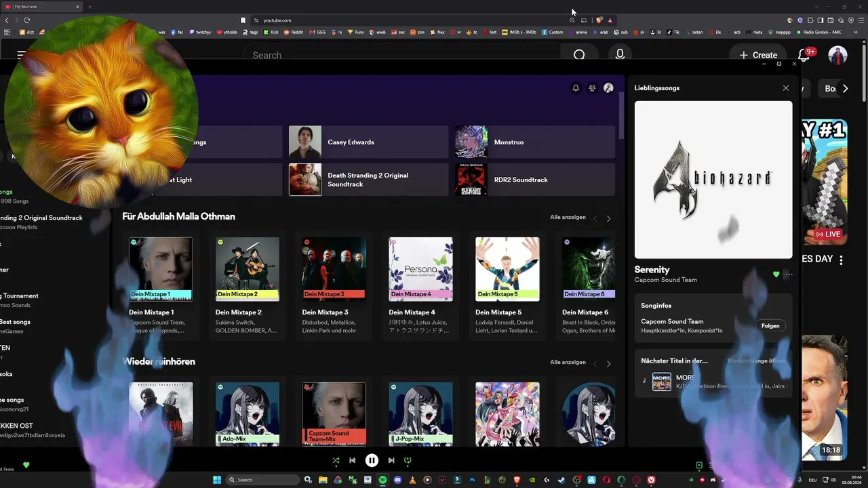Open VLC media player from the taskbar

[x=412, y=480]
